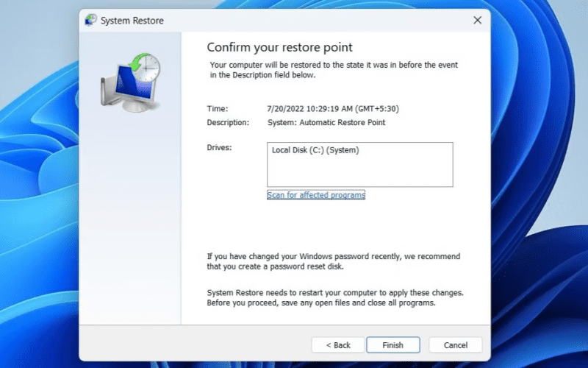588x368 pixels.
Task: Select Local Disk (C:) (System) entry
Action: (x=315, y=150)
